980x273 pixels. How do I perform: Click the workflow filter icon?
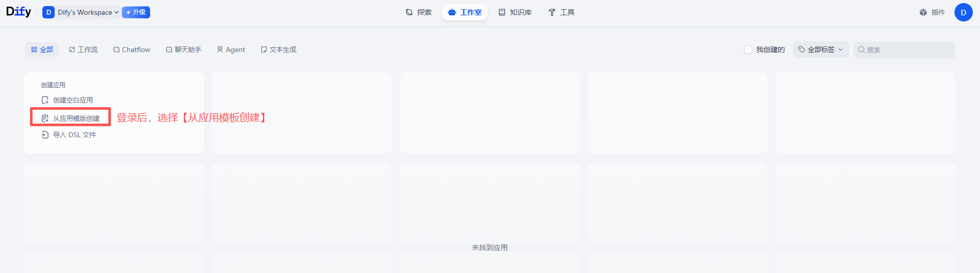pos(72,49)
